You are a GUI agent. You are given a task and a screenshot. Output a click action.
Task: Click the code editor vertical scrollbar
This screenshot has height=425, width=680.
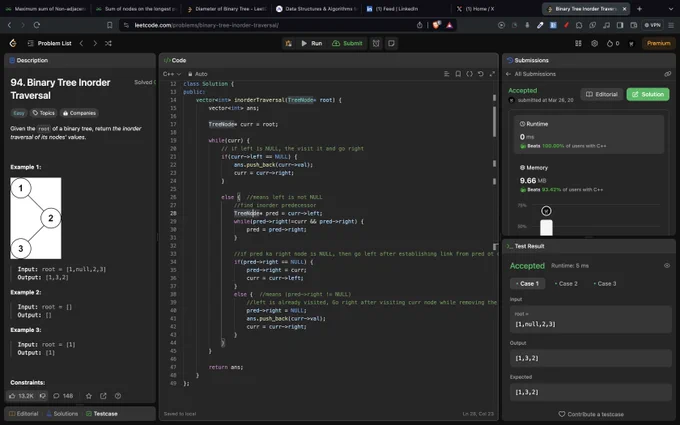pyautogui.click(x=494, y=121)
